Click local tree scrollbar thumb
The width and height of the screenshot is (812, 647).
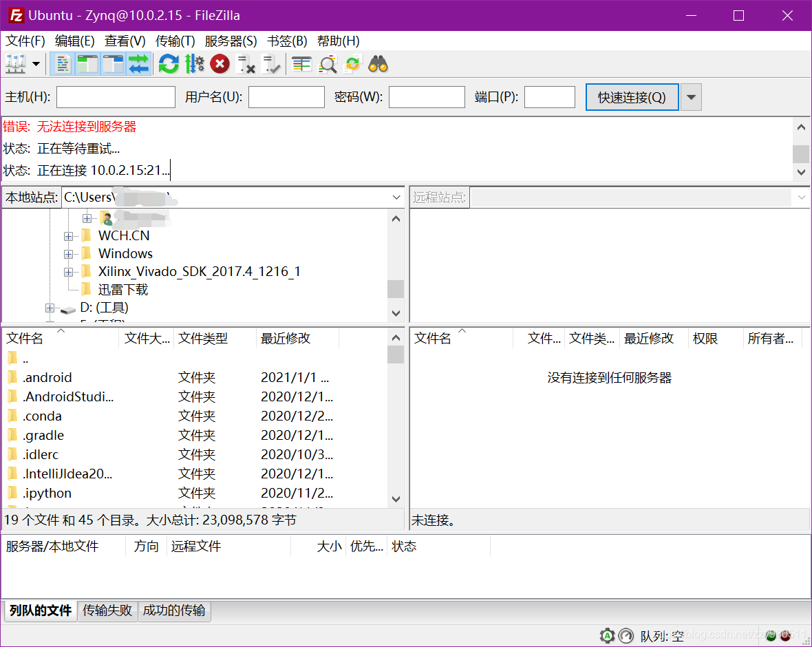(x=396, y=288)
